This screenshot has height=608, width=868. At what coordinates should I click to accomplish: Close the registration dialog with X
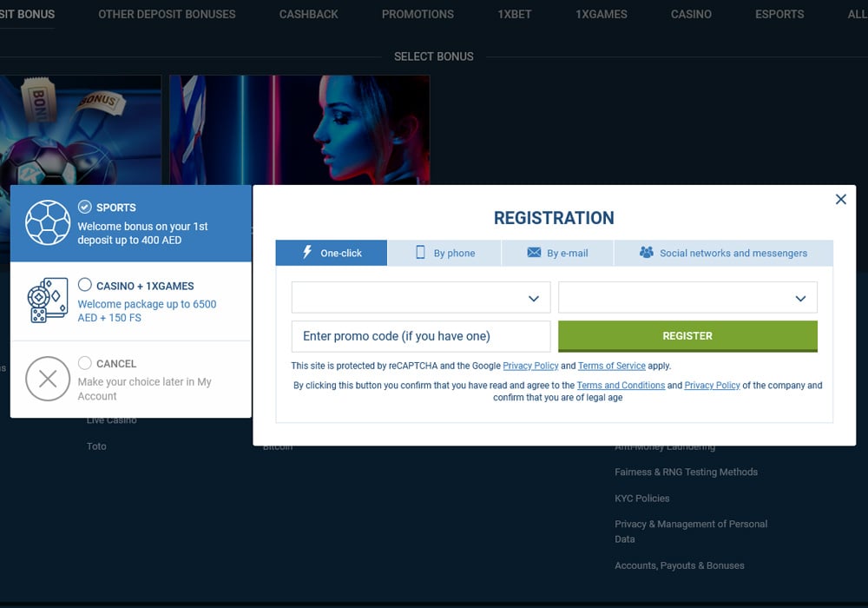(x=840, y=200)
